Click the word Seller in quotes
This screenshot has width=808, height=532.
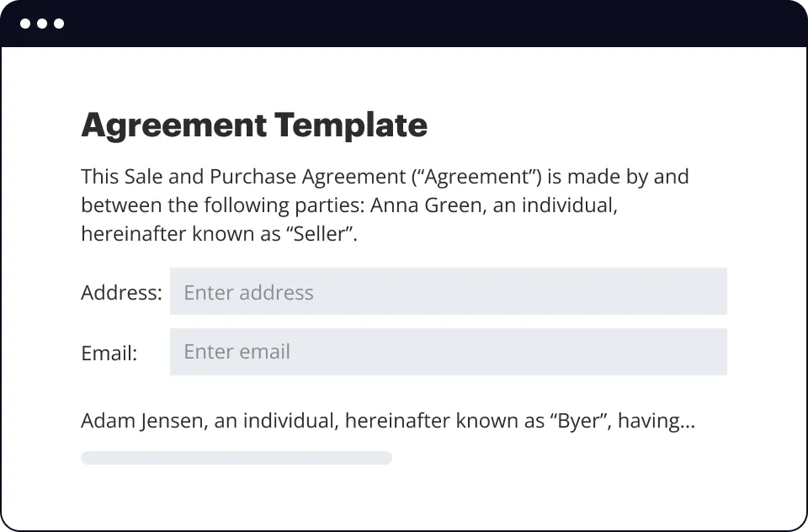pos(322,233)
